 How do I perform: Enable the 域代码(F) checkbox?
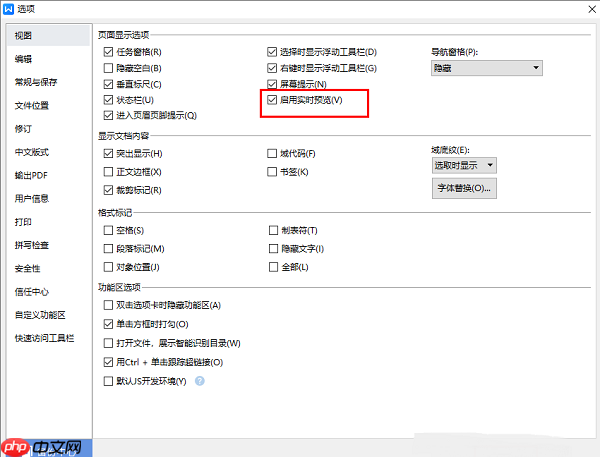(x=272, y=153)
